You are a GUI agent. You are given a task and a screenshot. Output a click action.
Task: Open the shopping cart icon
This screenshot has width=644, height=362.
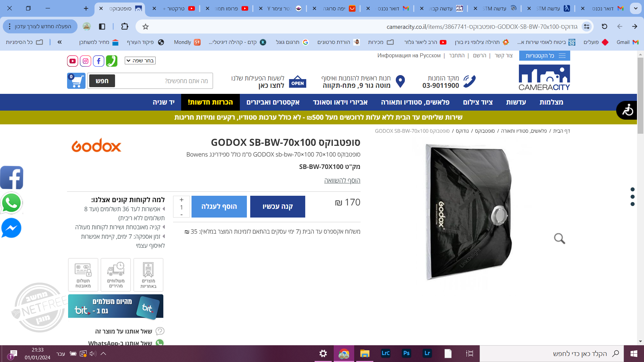pos(76,81)
